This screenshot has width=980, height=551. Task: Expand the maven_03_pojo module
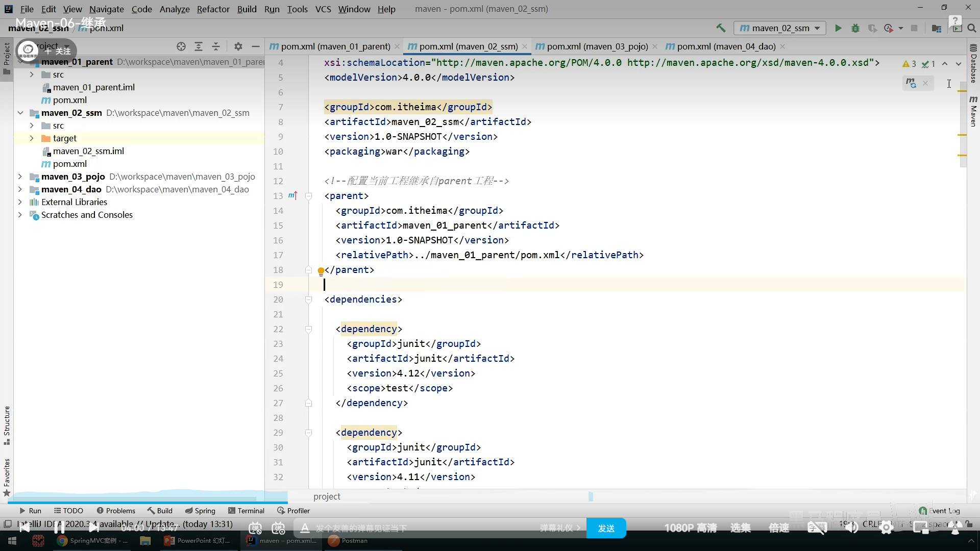(x=20, y=177)
